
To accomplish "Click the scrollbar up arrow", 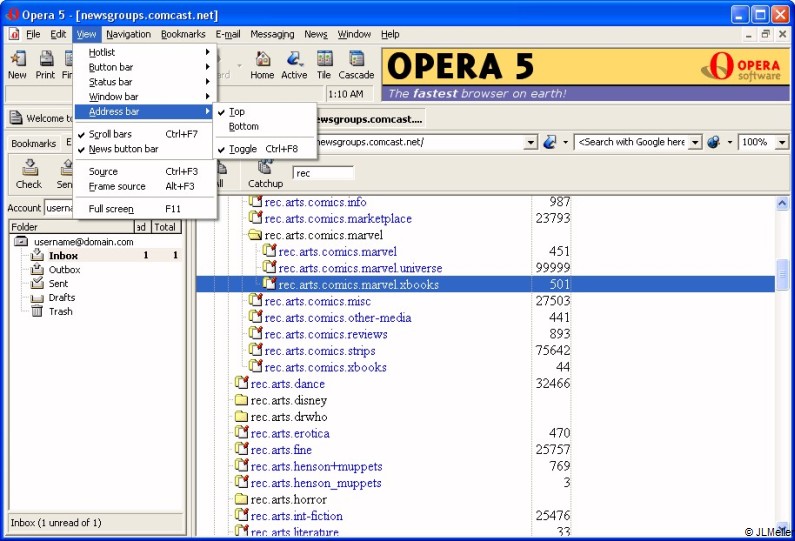I will coord(782,203).
